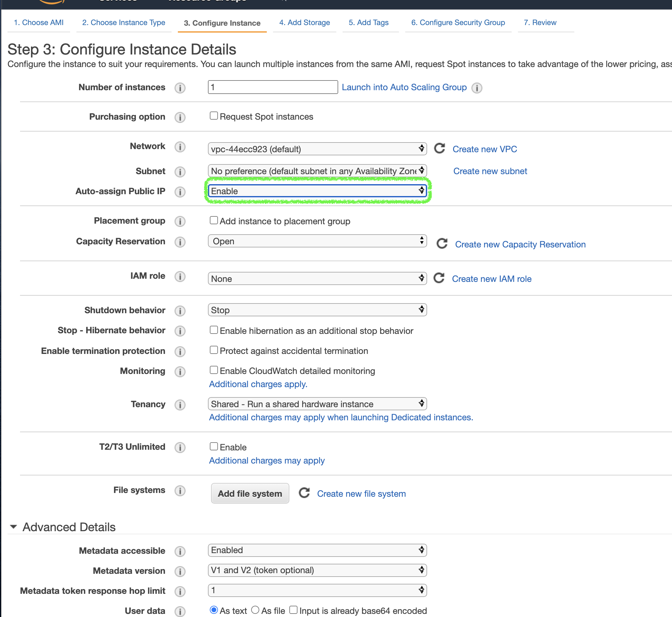Collapse the Advanced Details section

pos(13,527)
